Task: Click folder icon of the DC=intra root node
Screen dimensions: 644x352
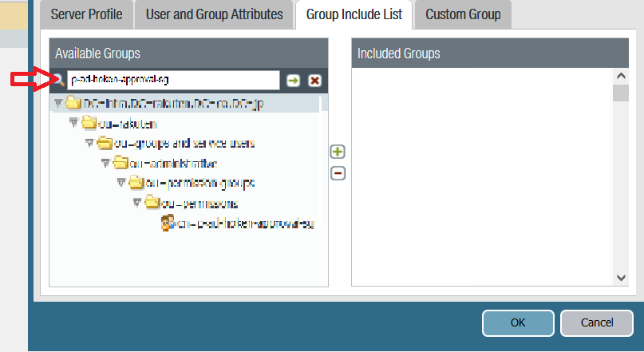Action: (x=73, y=102)
